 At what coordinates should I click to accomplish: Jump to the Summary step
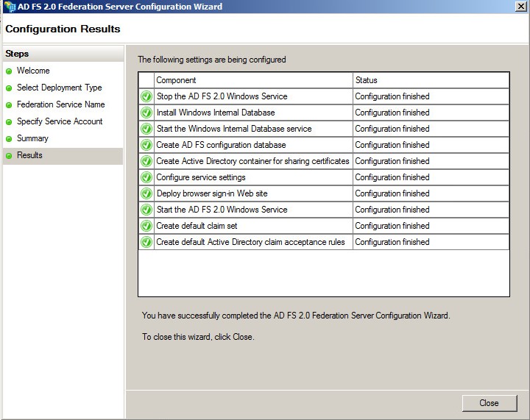32,138
